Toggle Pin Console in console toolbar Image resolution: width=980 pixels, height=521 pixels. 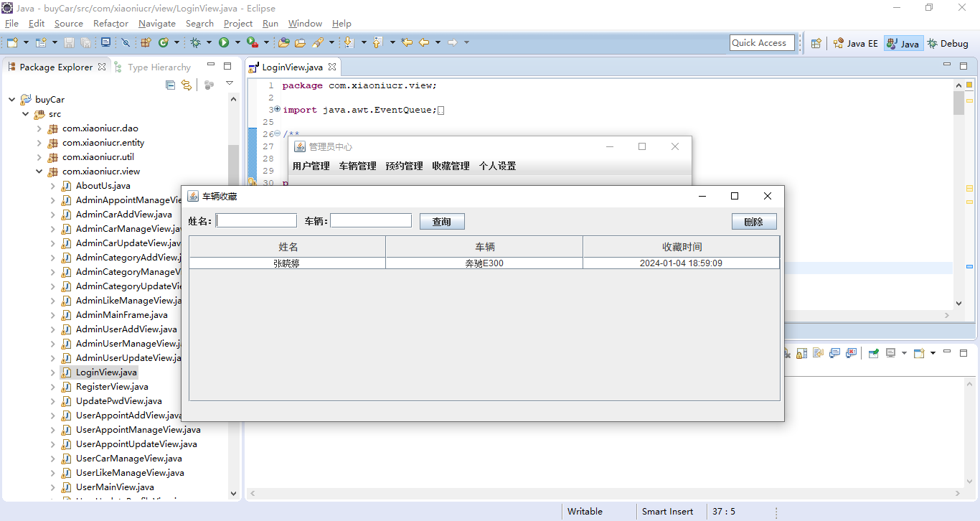(873, 353)
